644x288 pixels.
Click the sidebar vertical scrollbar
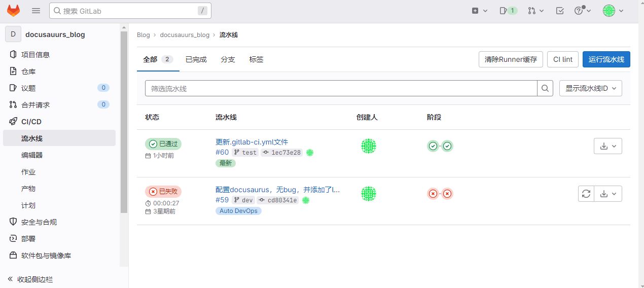[x=124, y=122]
